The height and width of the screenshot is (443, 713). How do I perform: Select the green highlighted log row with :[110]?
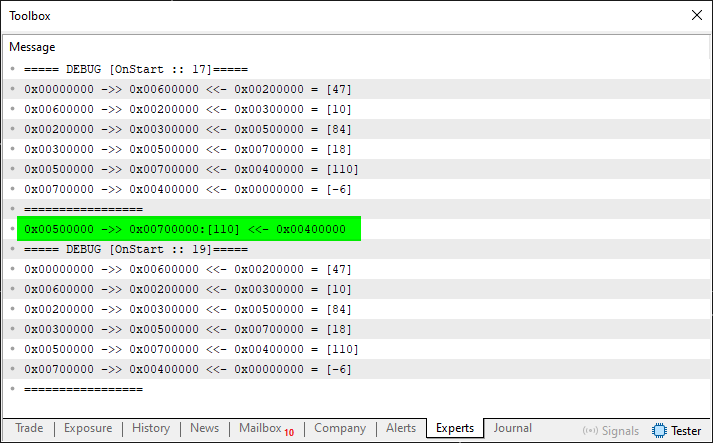click(188, 229)
